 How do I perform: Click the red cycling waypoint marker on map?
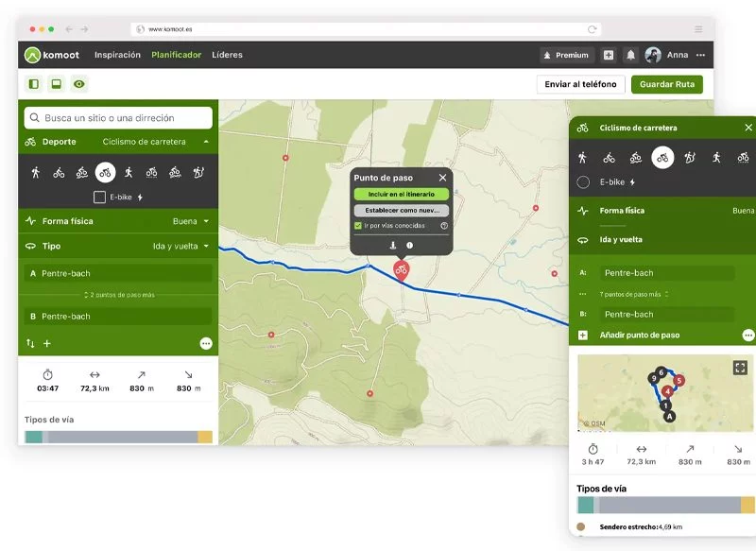[x=402, y=271]
